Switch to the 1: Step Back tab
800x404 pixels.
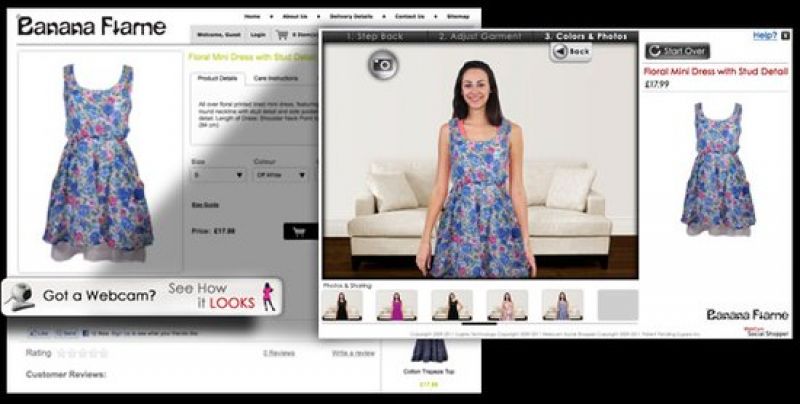[374, 37]
